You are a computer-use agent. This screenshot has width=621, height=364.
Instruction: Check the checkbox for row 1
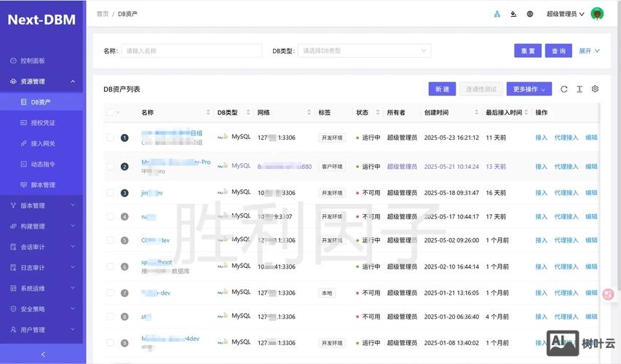click(110, 138)
